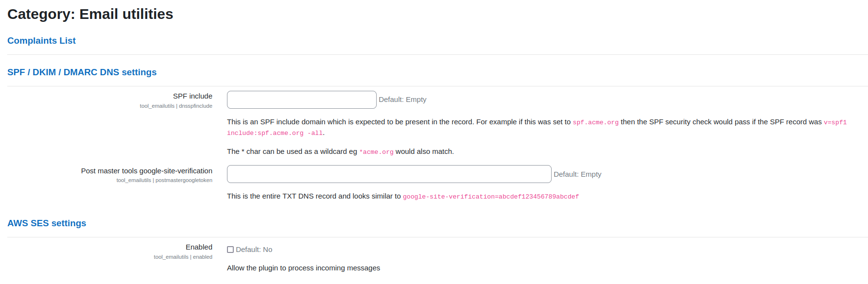Click the Default: No checkbox label
The height and width of the screenshot is (284, 868).
pyautogui.click(x=254, y=250)
